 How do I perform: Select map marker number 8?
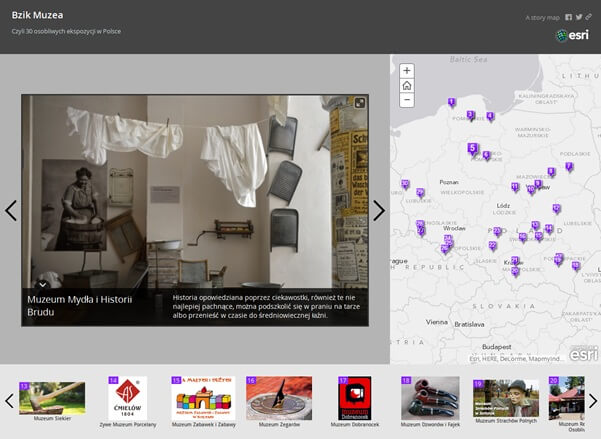point(551,172)
